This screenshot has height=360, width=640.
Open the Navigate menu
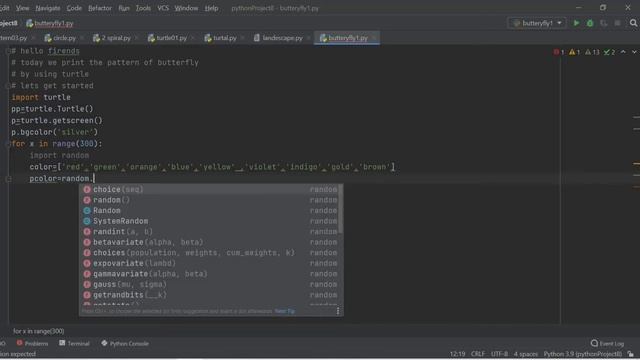pos(48,8)
